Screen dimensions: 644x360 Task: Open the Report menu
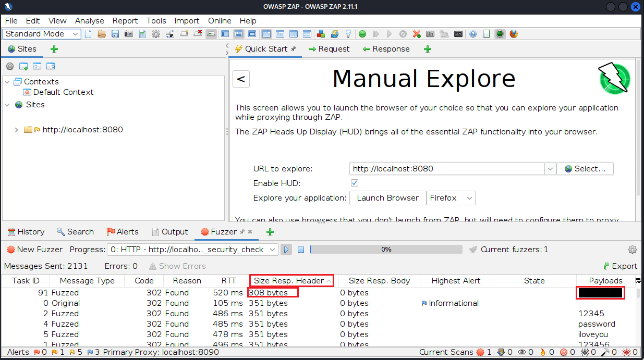(x=125, y=21)
